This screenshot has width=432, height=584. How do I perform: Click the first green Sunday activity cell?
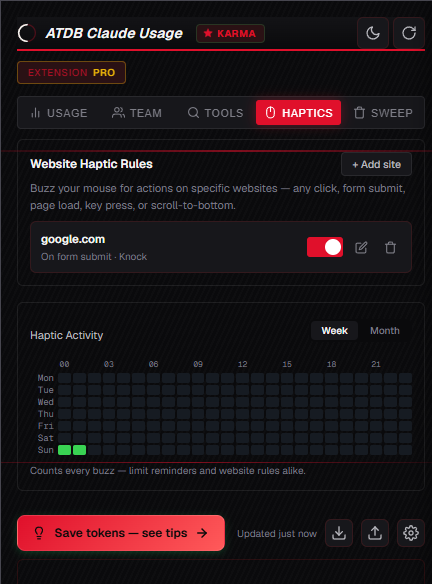coord(64,450)
